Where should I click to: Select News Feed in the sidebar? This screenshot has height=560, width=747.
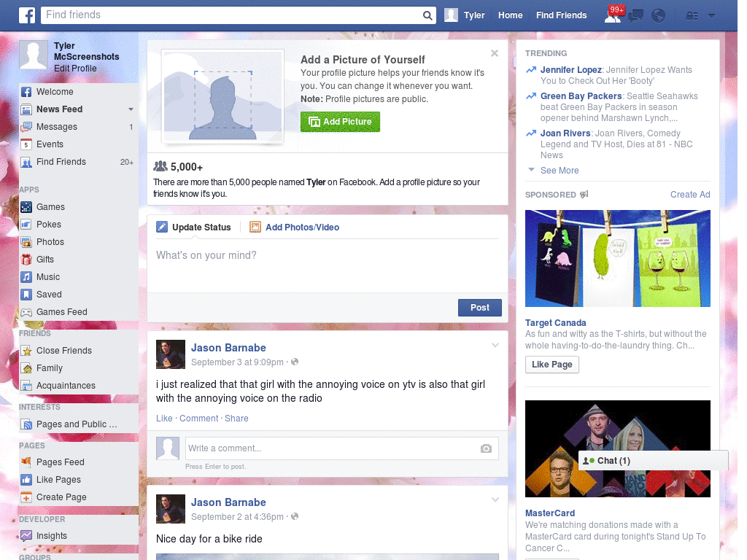pyautogui.click(x=60, y=109)
